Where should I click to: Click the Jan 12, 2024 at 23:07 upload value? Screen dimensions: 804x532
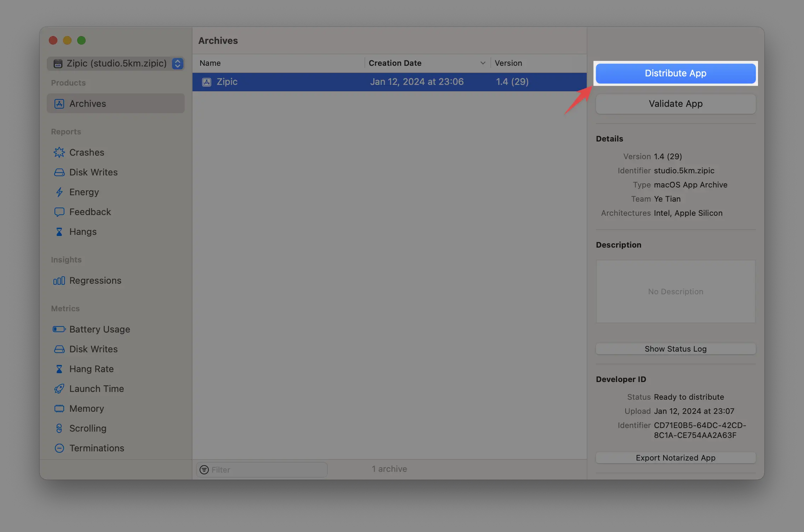point(694,411)
